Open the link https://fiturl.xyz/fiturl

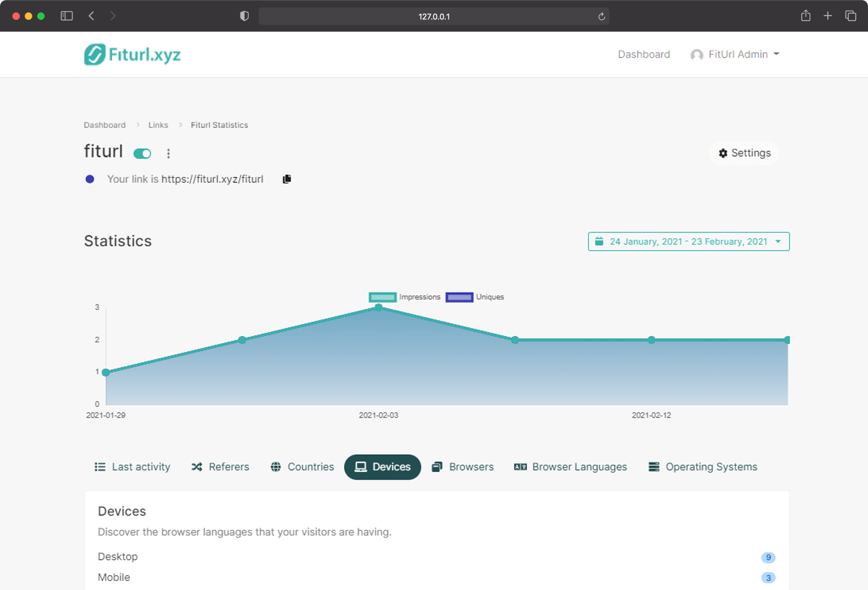click(212, 179)
